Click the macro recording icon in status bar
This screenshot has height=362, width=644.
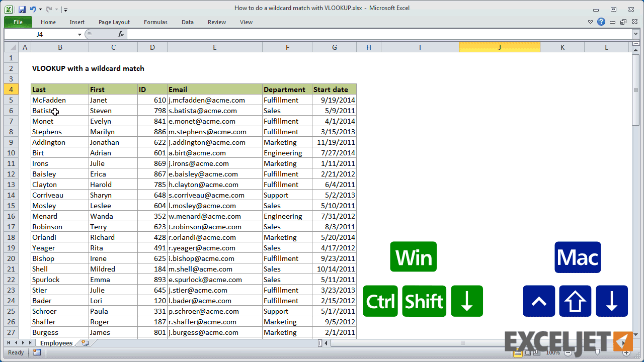pyautogui.click(x=37, y=352)
